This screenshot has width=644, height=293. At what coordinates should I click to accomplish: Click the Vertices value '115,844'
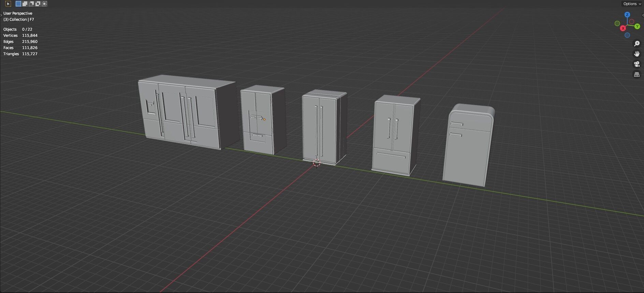click(30, 35)
